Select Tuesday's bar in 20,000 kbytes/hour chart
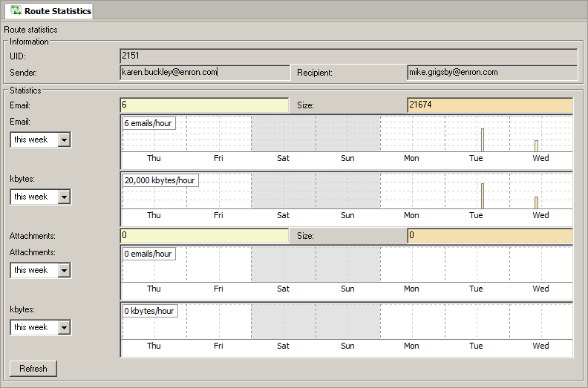The width and height of the screenshot is (588, 388). [483, 196]
